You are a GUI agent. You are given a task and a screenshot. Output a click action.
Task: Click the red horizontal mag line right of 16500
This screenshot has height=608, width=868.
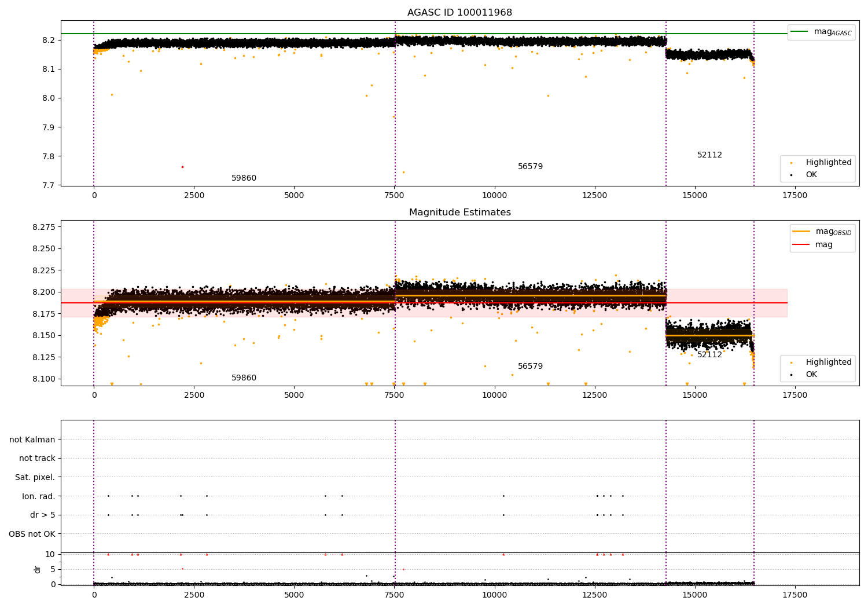click(771, 303)
